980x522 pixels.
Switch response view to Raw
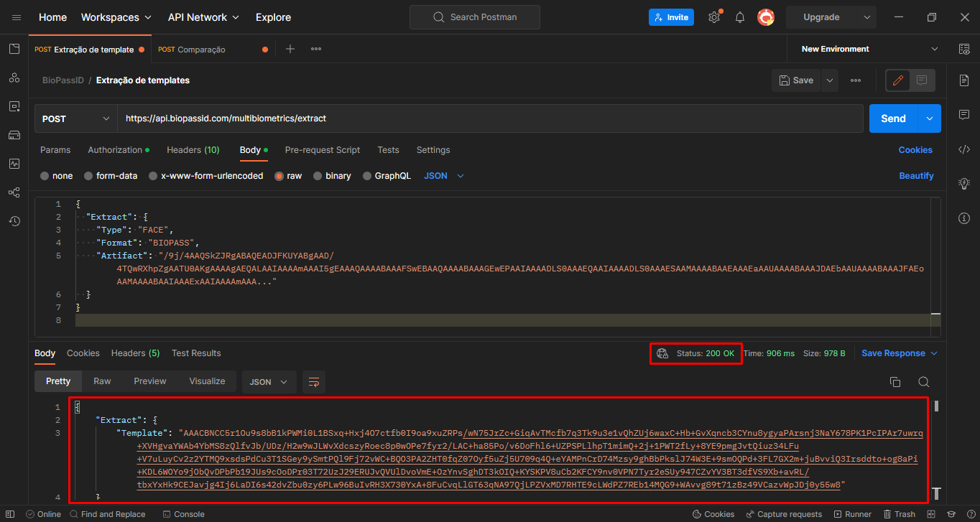pos(102,381)
